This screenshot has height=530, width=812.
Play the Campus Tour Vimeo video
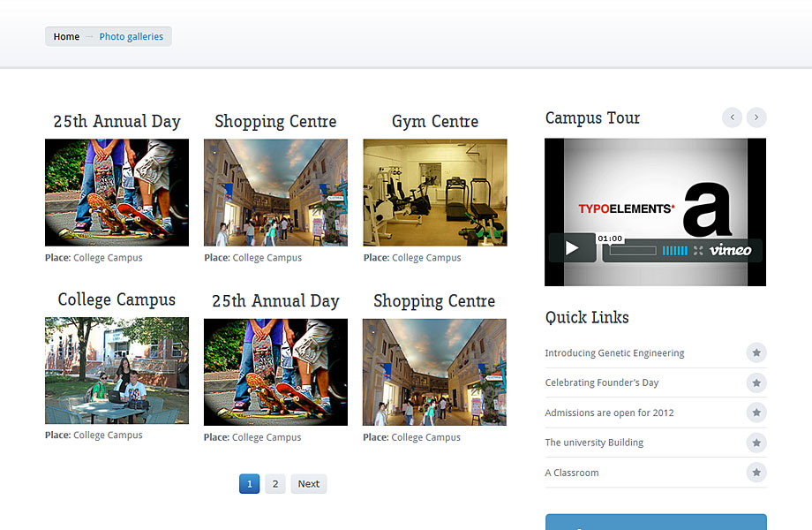click(x=572, y=249)
